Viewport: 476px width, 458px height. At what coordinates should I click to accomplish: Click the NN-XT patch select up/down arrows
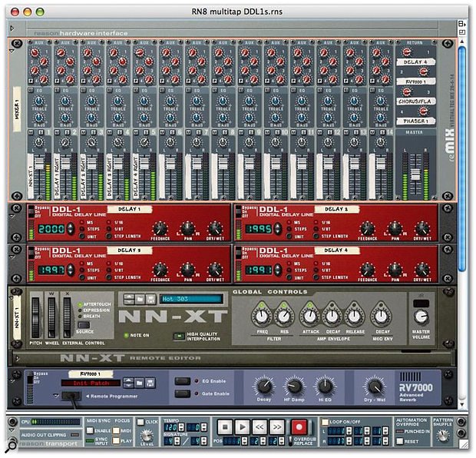pos(129,300)
